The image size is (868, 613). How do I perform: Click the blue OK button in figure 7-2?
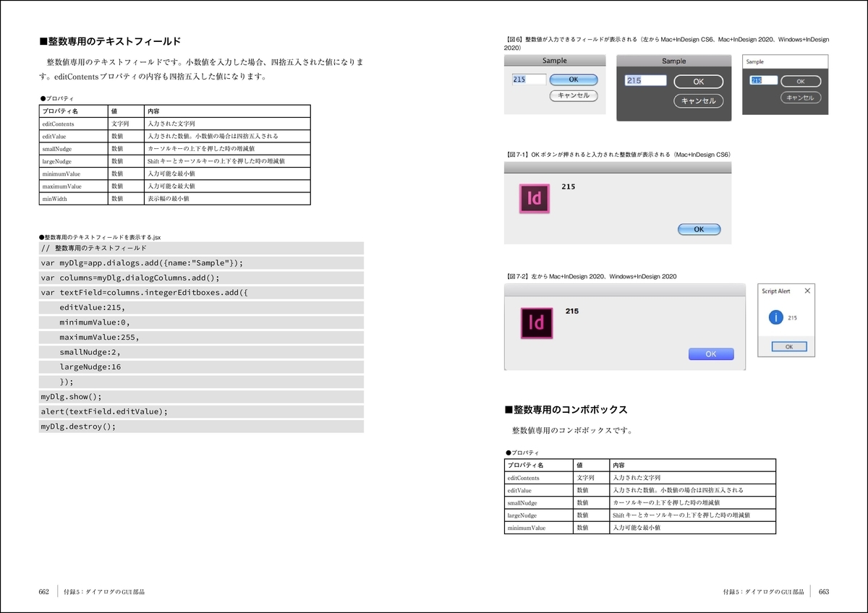coord(711,354)
